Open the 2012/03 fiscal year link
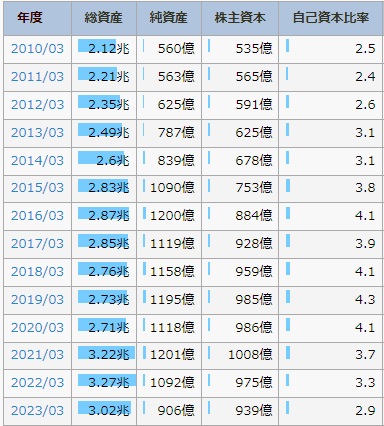The image size is (384, 426). click(37, 105)
